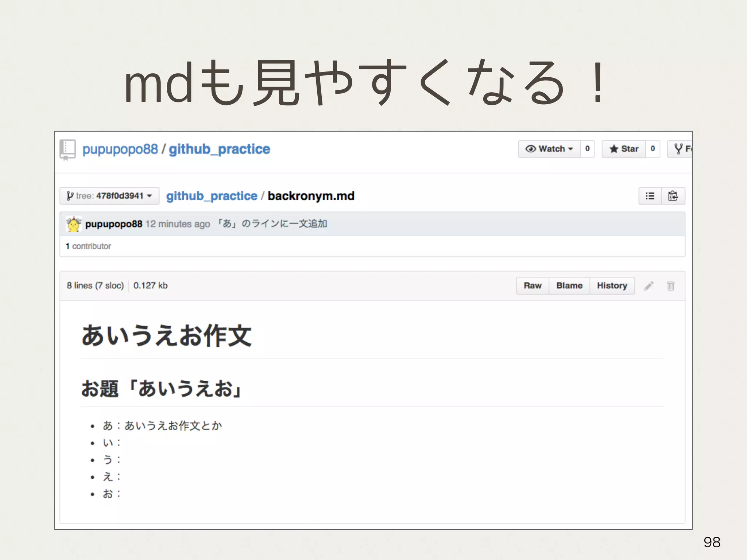747x560 pixels.
Task: Open the file's History
Action: pyautogui.click(x=612, y=286)
